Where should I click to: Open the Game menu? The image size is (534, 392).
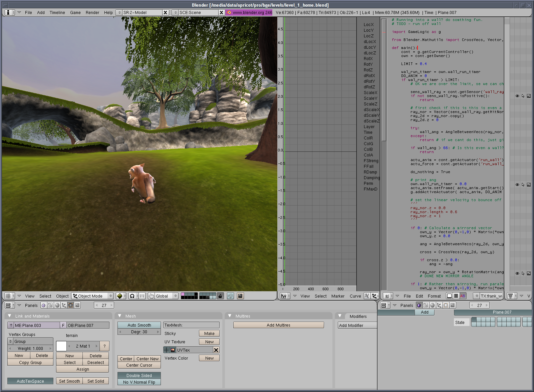coord(75,12)
